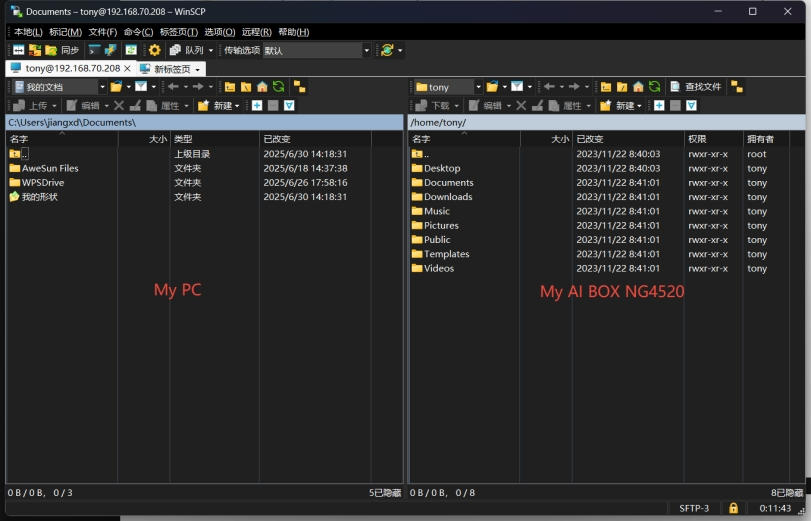Expand the 传输选项 transfer settings dropdown

(x=366, y=50)
